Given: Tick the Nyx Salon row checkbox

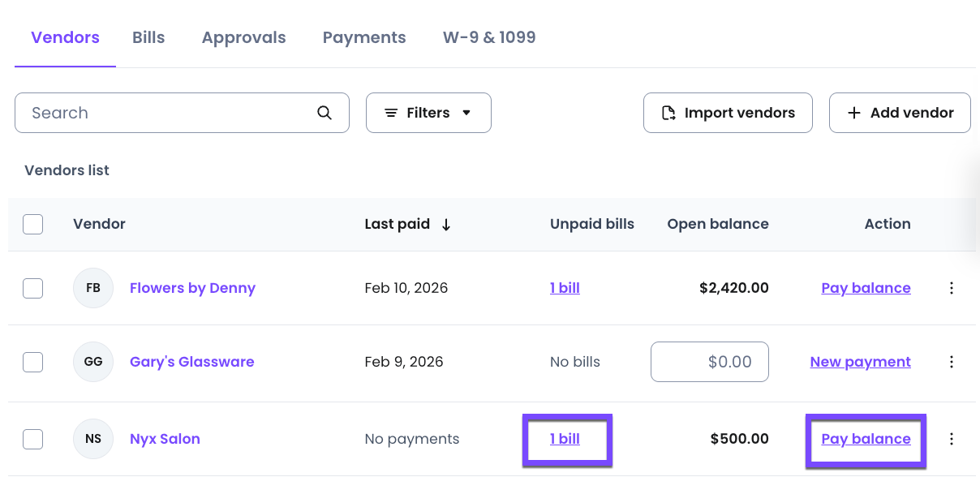Looking at the screenshot, I should [33, 439].
